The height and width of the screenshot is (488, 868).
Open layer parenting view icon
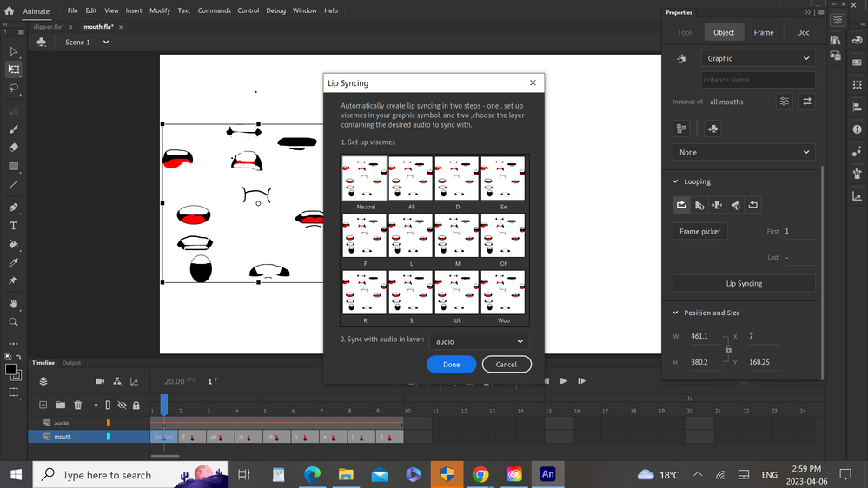coord(117,381)
